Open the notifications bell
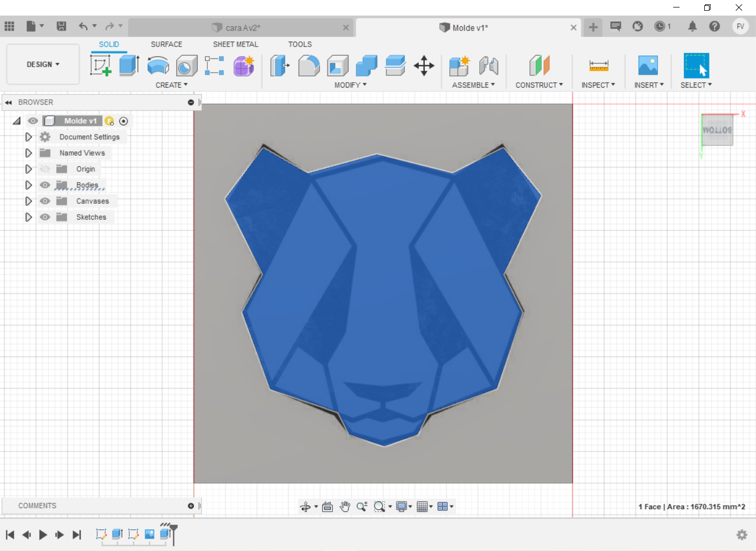Viewport: 756px width, 551px height. pyautogui.click(x=692, y=26)
